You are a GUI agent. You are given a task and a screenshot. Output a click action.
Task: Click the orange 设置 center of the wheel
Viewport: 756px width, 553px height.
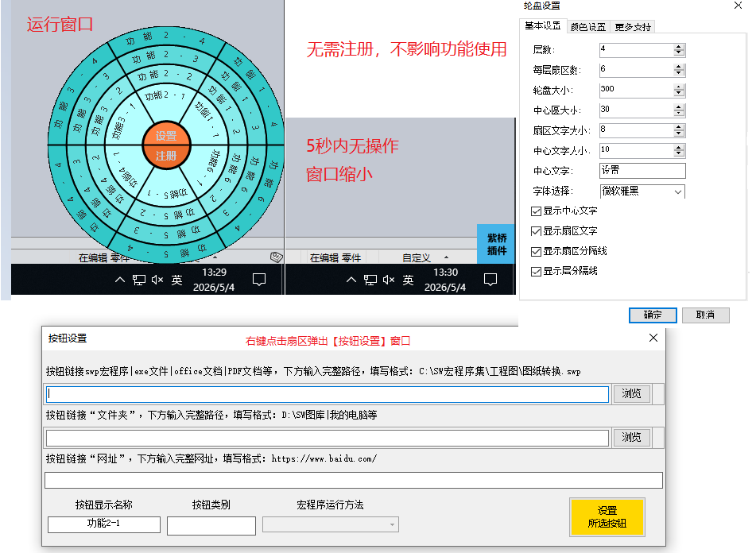[x=166, y=134]
